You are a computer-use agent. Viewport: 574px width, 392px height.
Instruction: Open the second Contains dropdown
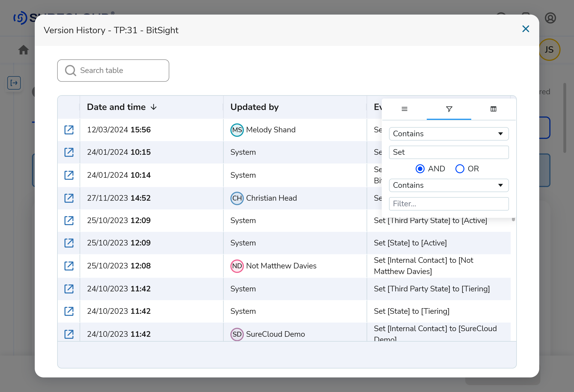click(448, 185)
